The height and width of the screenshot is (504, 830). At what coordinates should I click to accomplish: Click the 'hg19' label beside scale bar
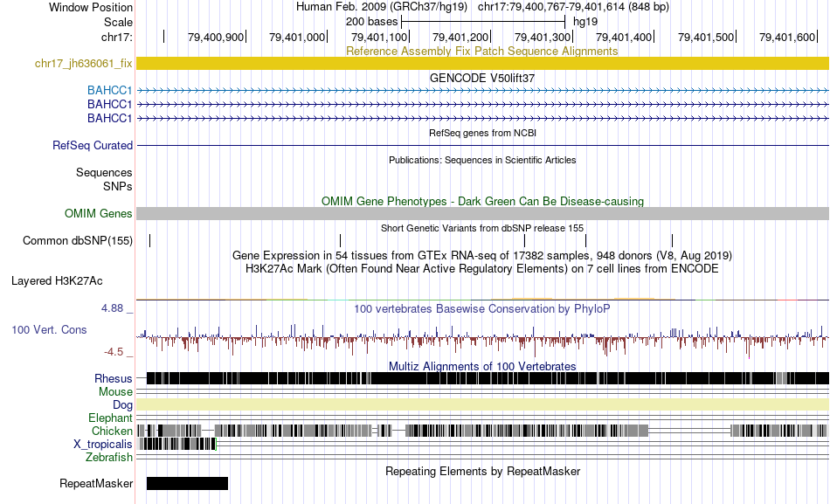click(x=585, y=22)
